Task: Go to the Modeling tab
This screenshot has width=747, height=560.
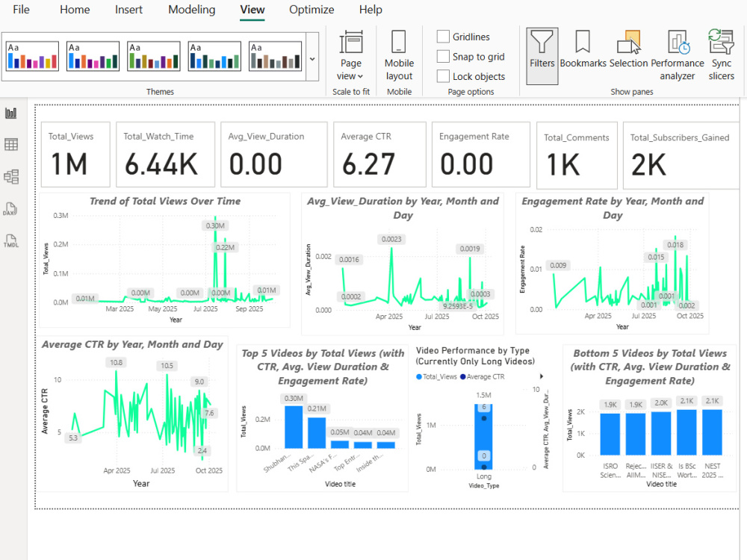Action: coord(191,10)
